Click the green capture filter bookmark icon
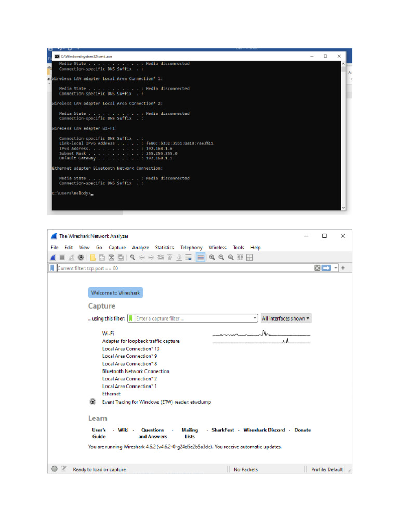This screenshot has width=399, height=532. [x=131, y=318]
